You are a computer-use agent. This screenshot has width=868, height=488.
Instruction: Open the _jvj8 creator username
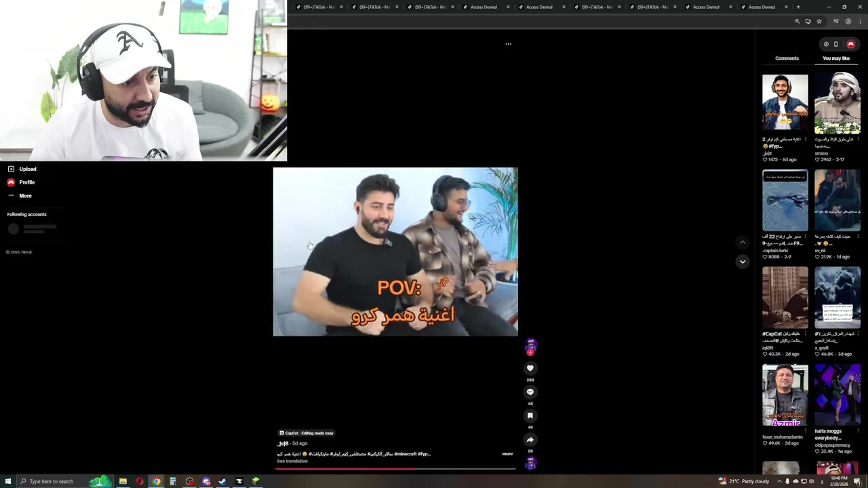[x=283, y=443]
